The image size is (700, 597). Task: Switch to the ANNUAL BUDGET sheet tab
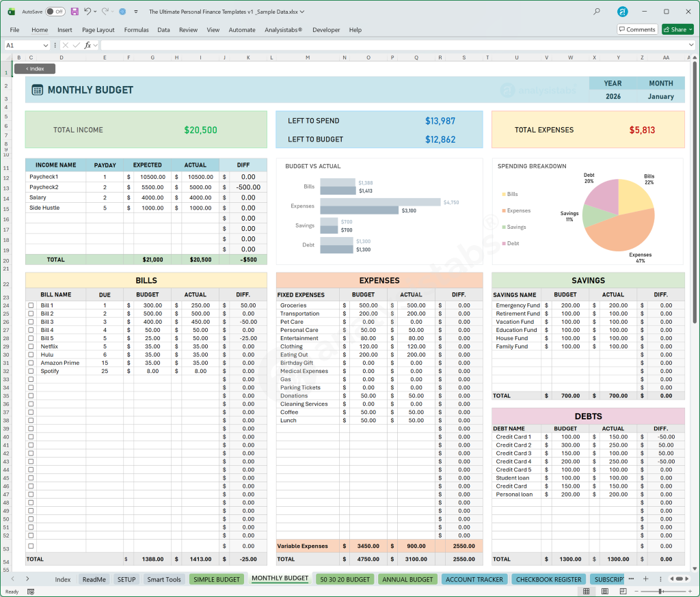point(407,579)
